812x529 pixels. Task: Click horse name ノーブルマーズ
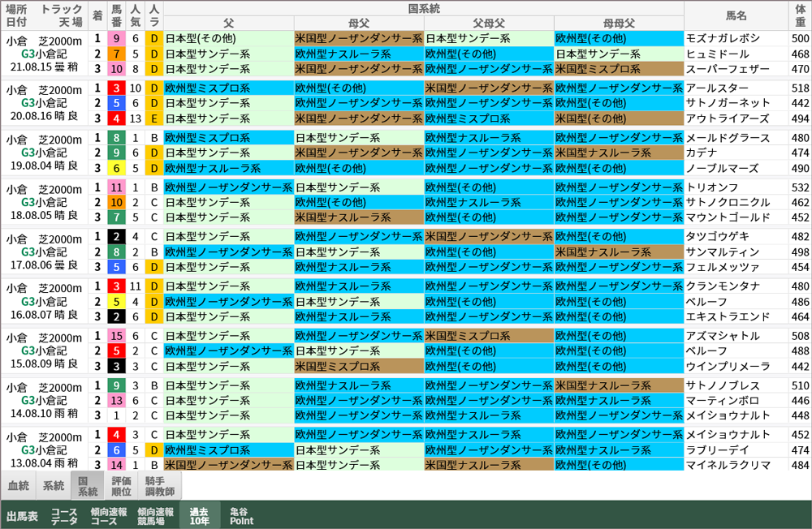coord(723,168)
